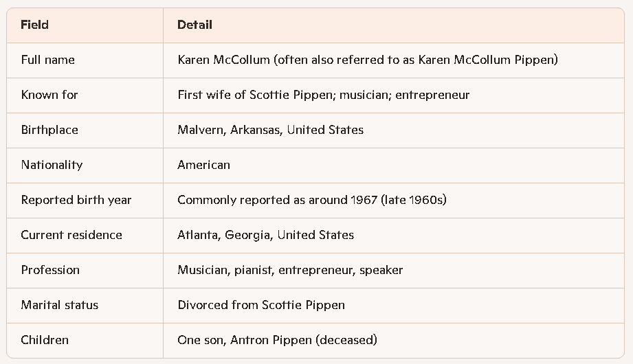
Task: Select the "Known for" field cell
Action: (x=49, y=95)
